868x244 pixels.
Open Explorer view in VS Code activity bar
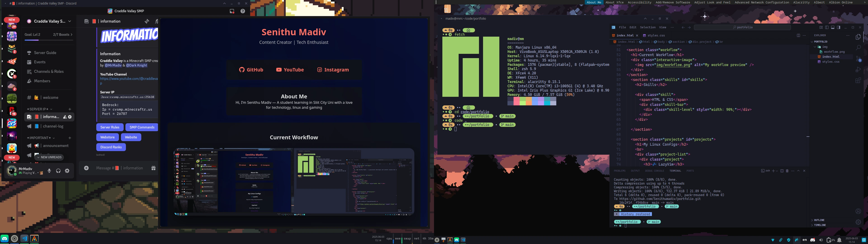[x=858, y=37]
